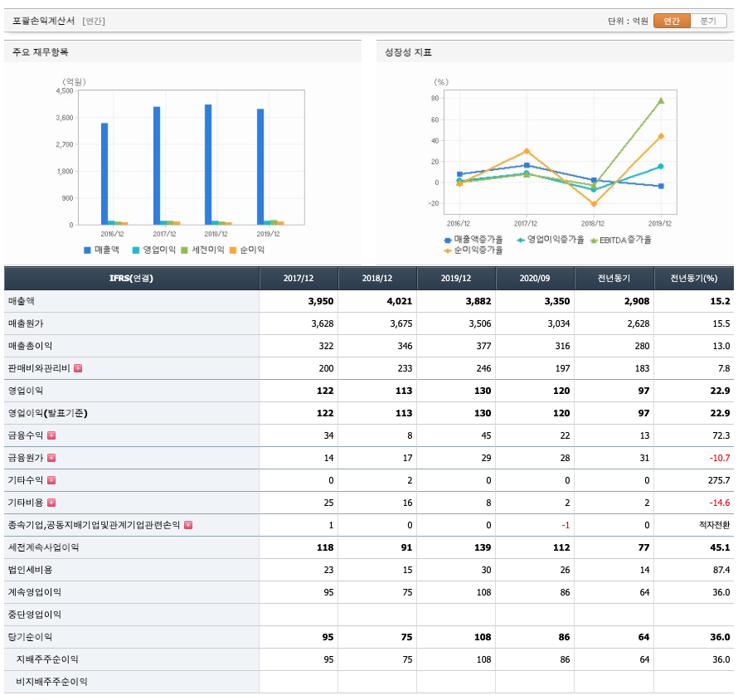Viewport: 738px width, 700px height.
Task: Click the 3,950 매출액 value for 2017/12
Action: pyautogui.click(x=321, y=301)
